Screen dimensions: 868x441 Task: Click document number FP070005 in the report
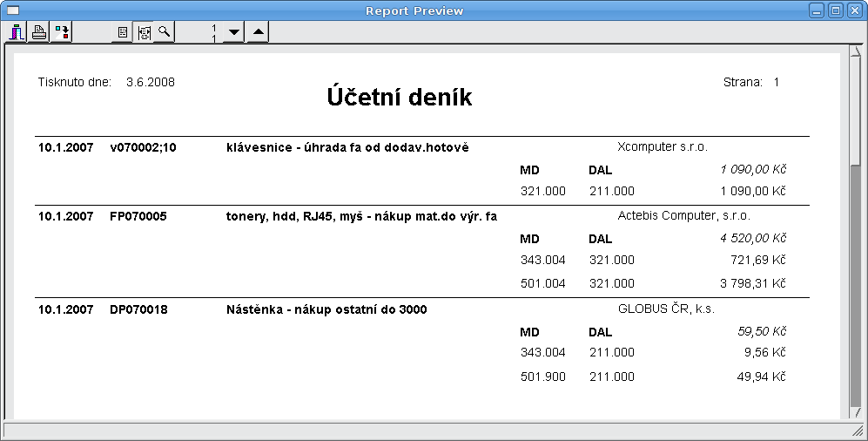tap(138, 216)
